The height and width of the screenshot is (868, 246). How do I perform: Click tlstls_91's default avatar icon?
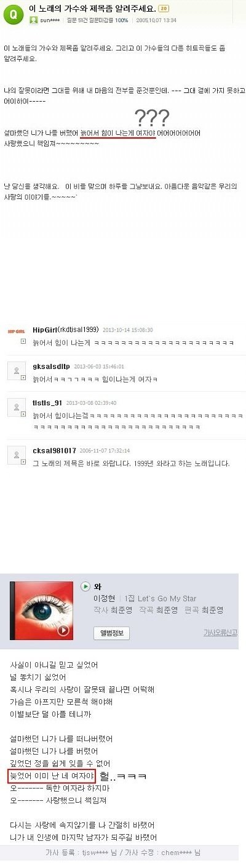(15, 407)
